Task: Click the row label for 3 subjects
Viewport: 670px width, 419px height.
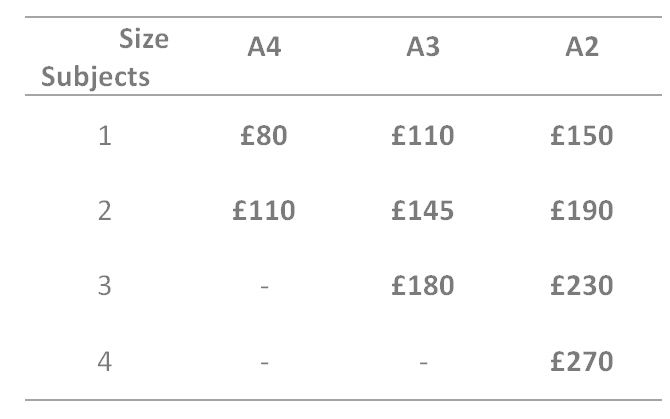Action: pyautogui.click(x=104, y=286)
